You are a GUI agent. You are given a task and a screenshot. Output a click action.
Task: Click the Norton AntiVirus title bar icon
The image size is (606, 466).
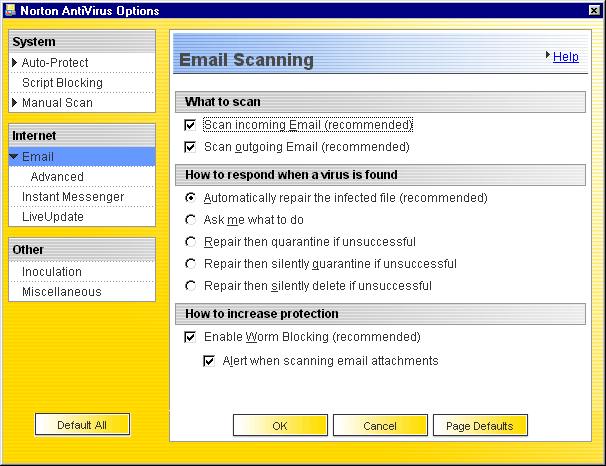tap(11, 10)
